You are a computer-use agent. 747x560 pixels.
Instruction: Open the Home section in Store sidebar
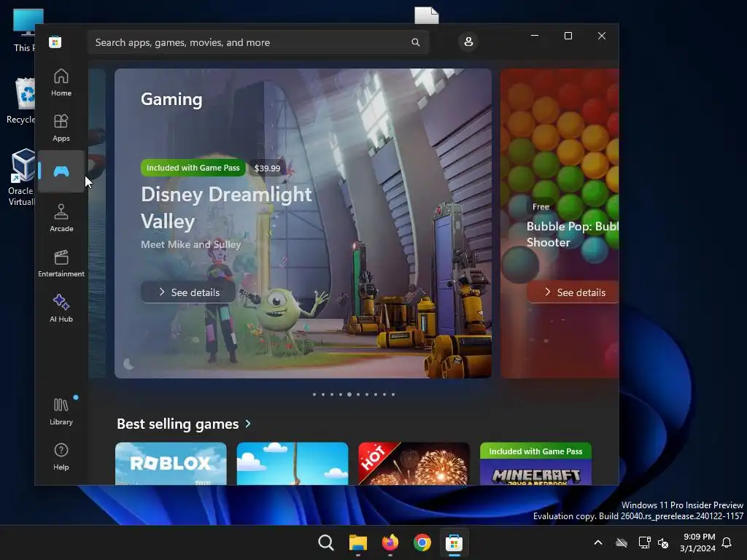click(x=61, y=82)
